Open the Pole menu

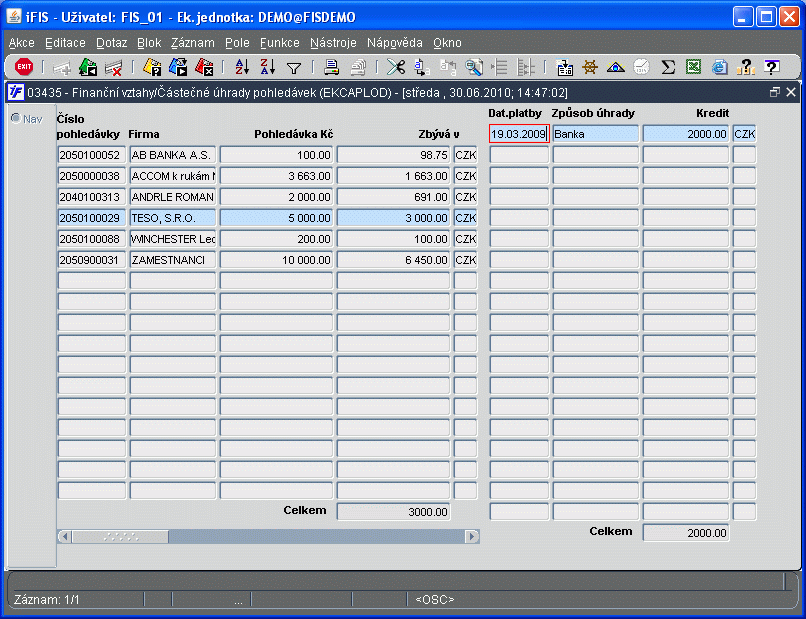[x=237, y=43]
